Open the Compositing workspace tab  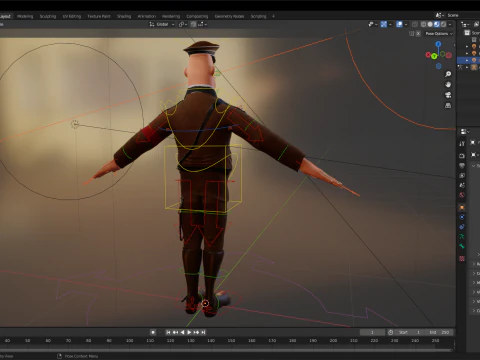(x=197, y=16)
